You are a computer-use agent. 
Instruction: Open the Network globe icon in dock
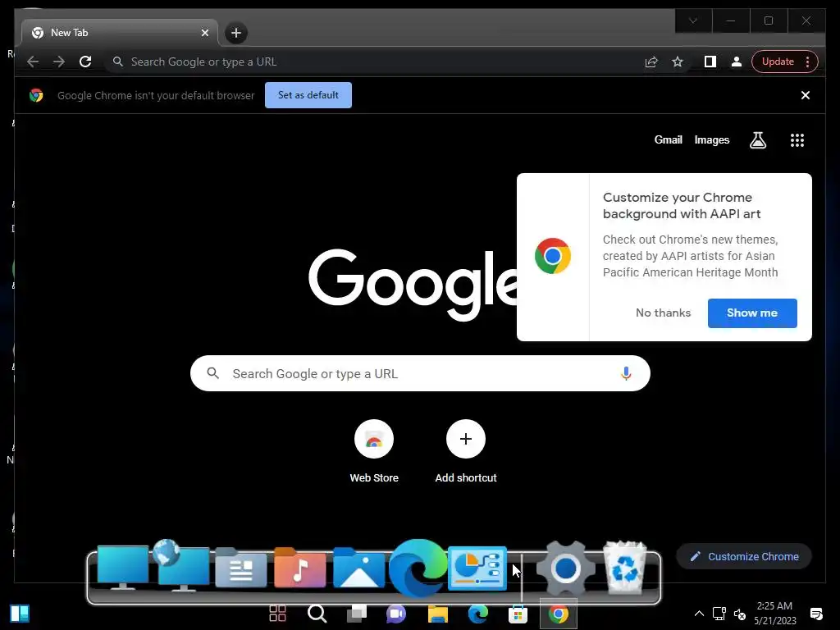point(182,567)
